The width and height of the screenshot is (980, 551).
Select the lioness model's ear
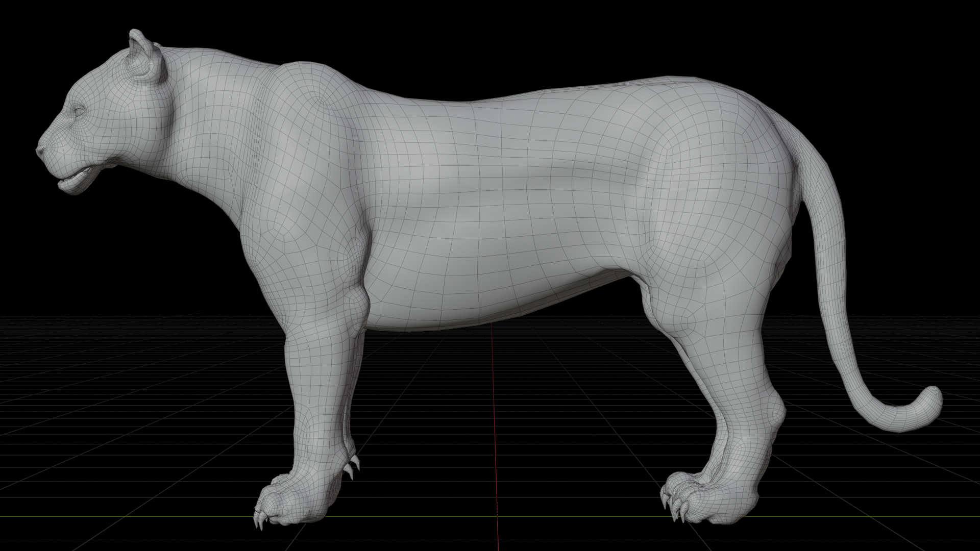[147, 56]
